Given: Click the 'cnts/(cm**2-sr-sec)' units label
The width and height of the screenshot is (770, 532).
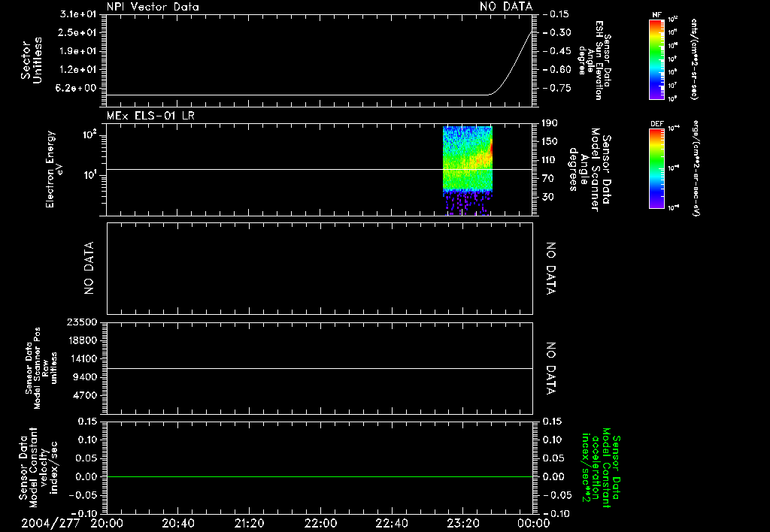Looking at the screenshot, I should pyautogui.click(x=694, y=59).
